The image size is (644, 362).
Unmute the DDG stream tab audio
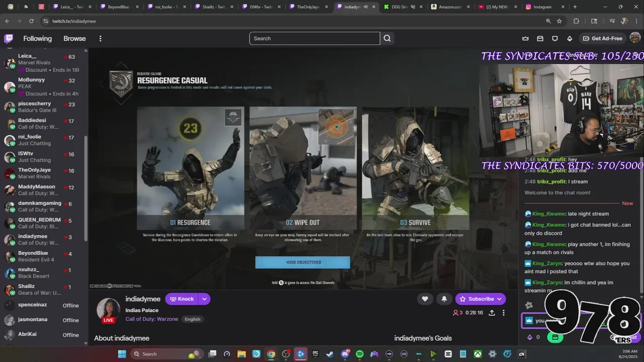(x=412, y=7)
